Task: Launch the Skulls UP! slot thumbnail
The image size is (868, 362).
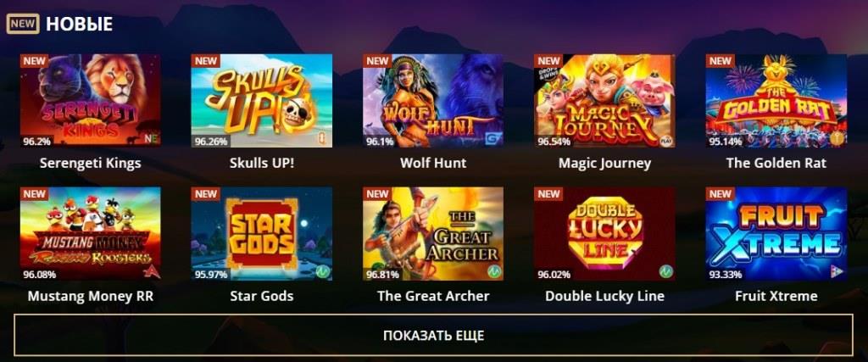Action: click(x=262, y=100)
